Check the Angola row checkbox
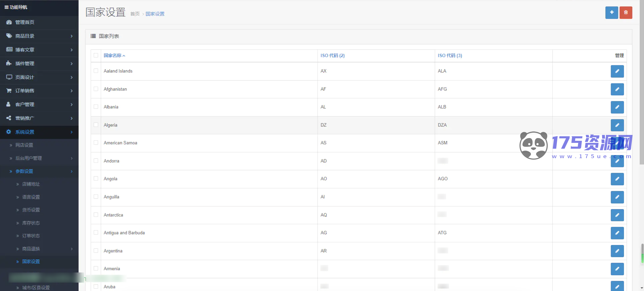The image size is (644, 291). tap(96, 178)
